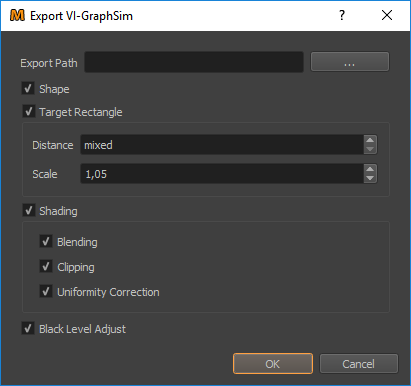Disable the Shading checkbox
Viewport: 411px width, 386px height.
29,210
